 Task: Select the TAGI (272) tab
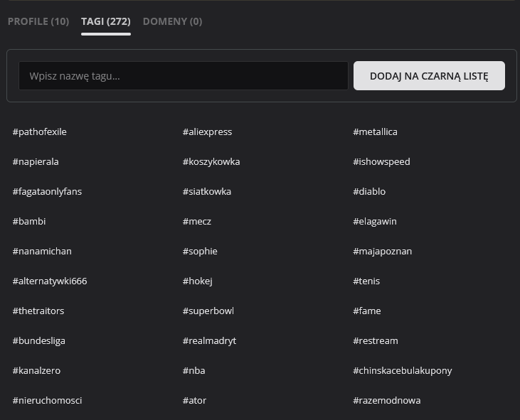pos(105,21)
